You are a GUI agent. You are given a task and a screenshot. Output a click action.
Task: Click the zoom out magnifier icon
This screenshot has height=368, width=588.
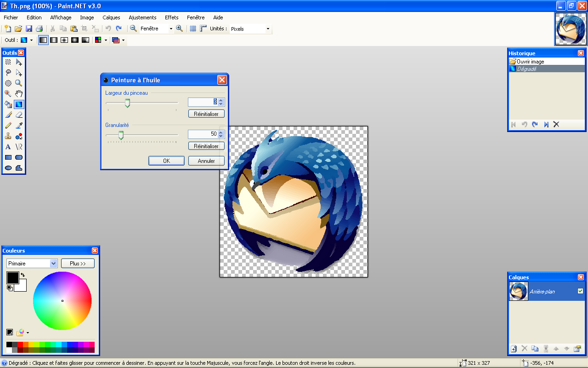click(133, 29)
